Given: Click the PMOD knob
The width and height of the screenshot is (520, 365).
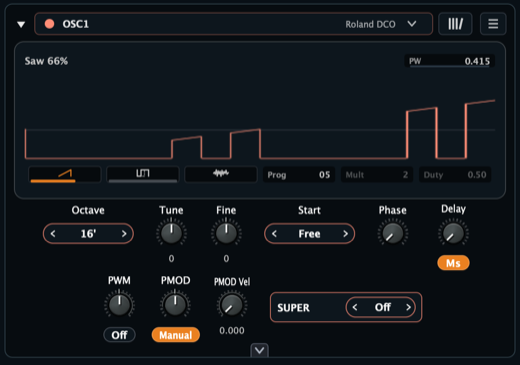Looking at the screenshot, I should tap(175, 305).
